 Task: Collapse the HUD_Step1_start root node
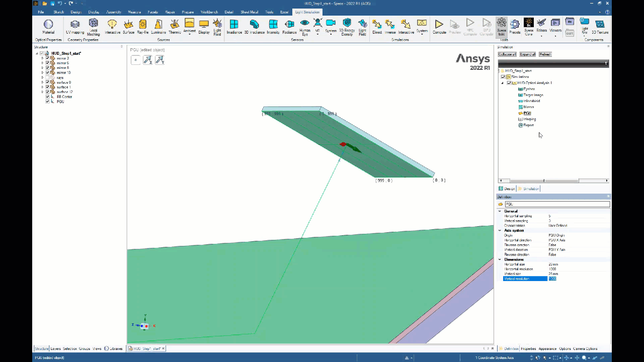point(36,53)
